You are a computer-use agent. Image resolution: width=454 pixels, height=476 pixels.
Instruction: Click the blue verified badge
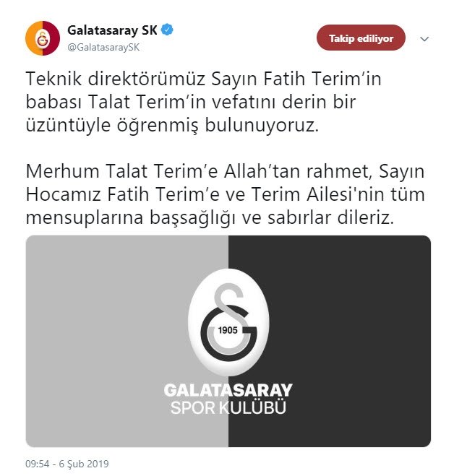pos(167,30)
